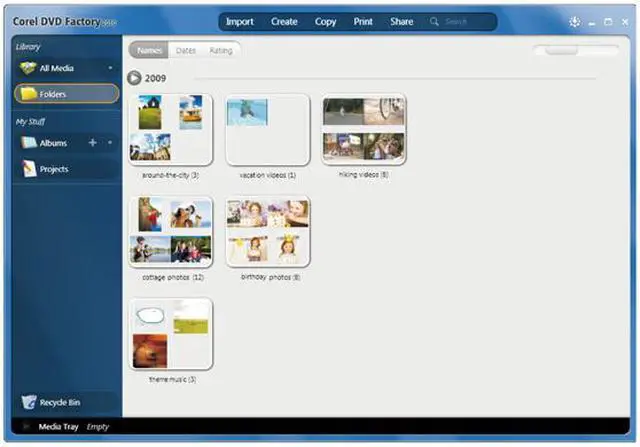
Task: Open the theme music folder thumbnail
Action: coord(171,334)
